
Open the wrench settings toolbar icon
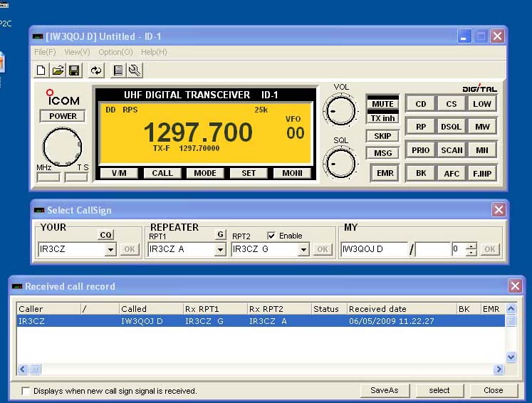tap(135, 70)
